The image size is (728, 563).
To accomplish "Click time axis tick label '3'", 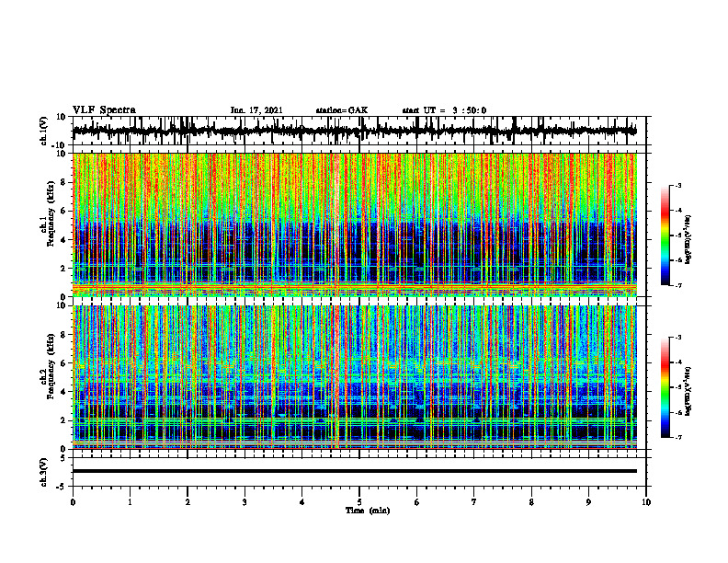I will coord(245,502).
